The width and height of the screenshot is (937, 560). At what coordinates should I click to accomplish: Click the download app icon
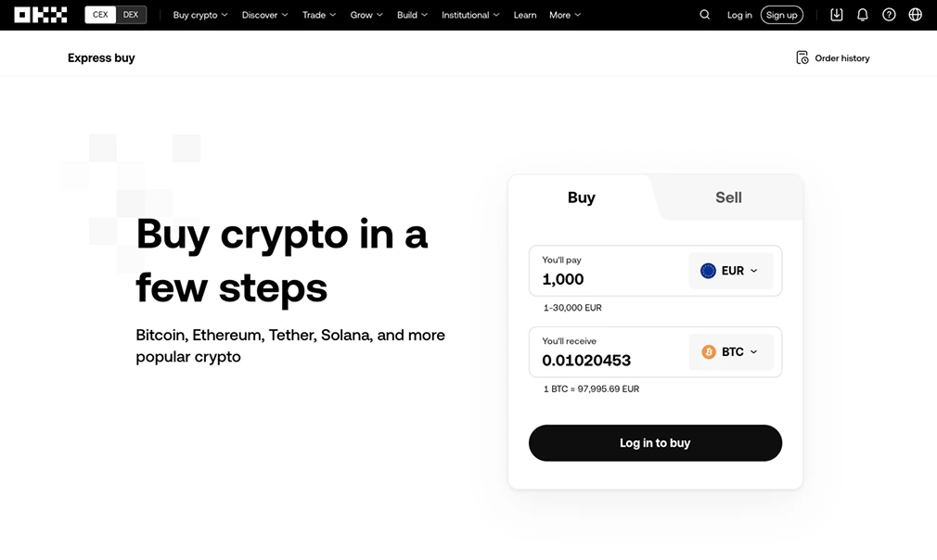(x=837, y=15)
